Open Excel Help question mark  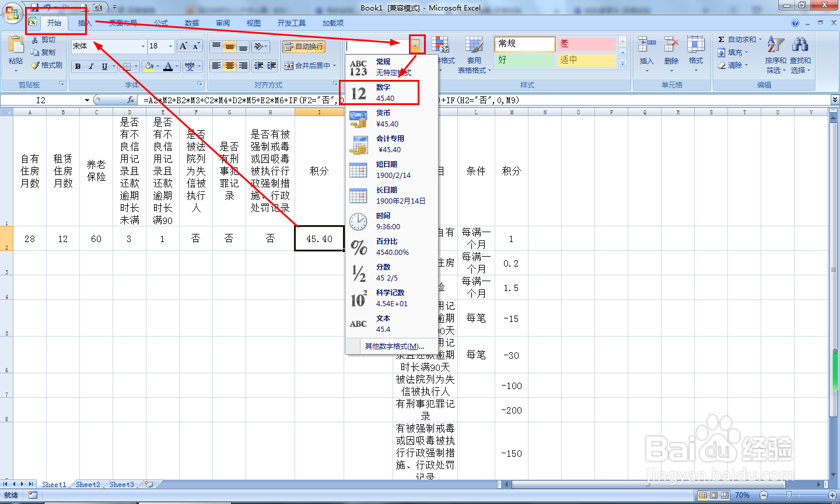795,23
